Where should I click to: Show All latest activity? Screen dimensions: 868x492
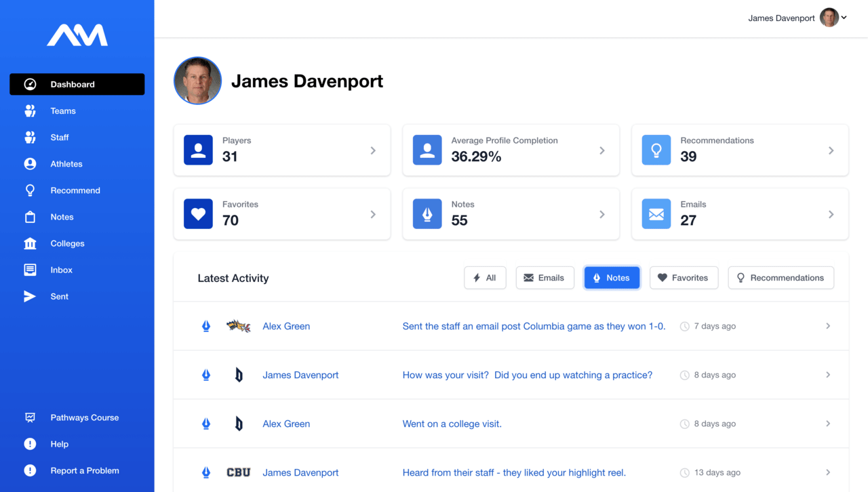485,278
